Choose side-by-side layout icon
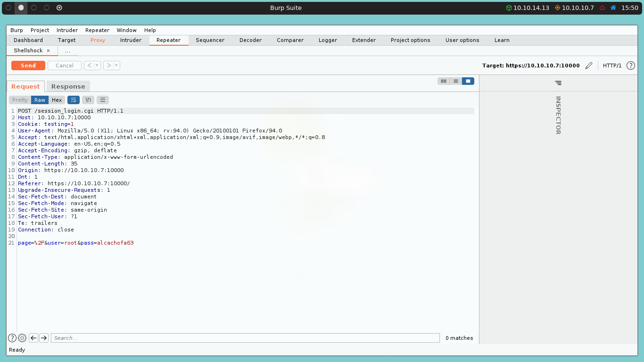Image resolution: width=644 pixels, height=362 pixels. (x=444, y=81)
